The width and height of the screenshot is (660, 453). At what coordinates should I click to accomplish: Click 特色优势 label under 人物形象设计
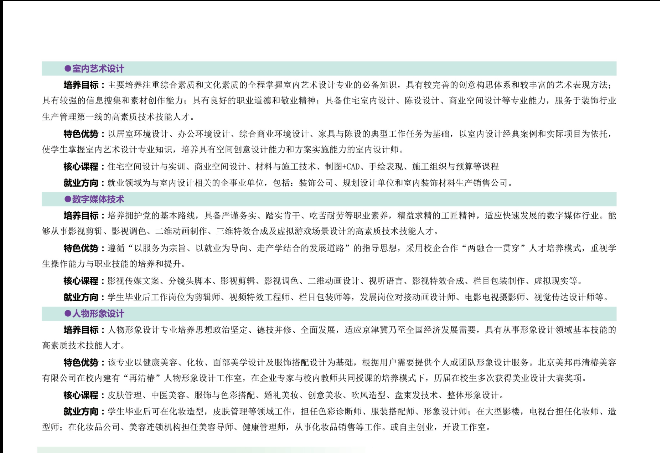click(x=83, y=361)
